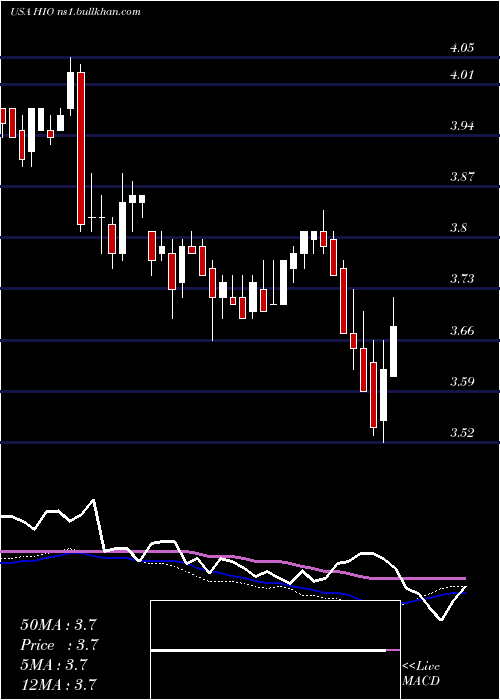Select the 3.8 price axis label
This screenshot has width=500, height=700.
[x=459, y=228]
